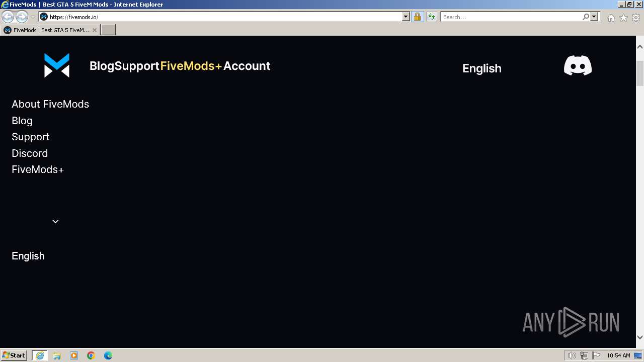
Task: Open File Explorer in taskbar
Action: (57, 355)
